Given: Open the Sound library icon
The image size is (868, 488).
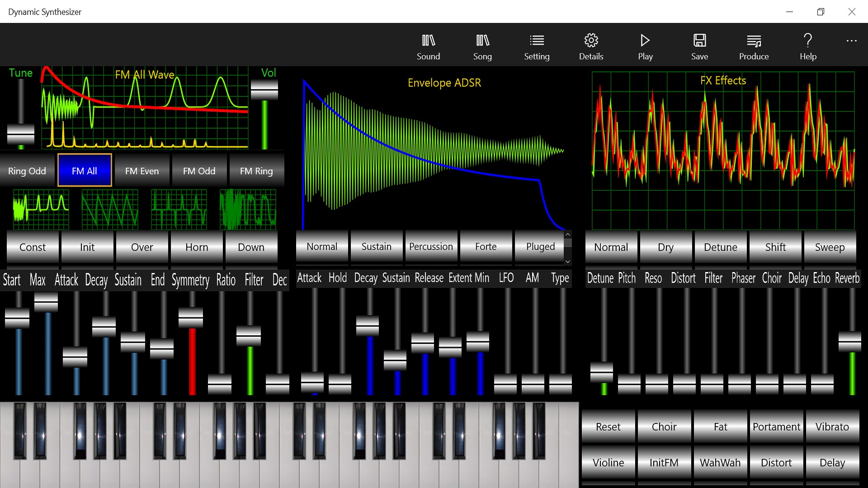Looking at the screenshot, I should (x=428, y=41).
